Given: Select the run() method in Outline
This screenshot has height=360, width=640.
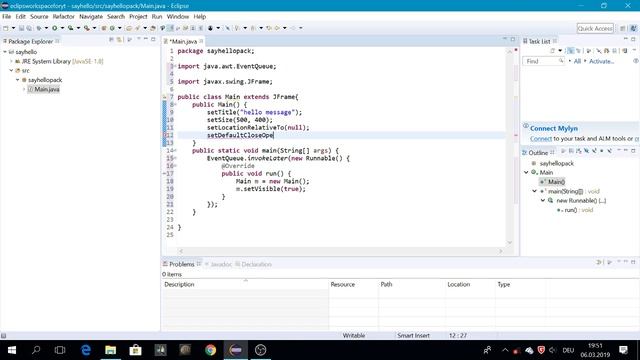Looking at the screenshot, I should (x=575, y=210).
